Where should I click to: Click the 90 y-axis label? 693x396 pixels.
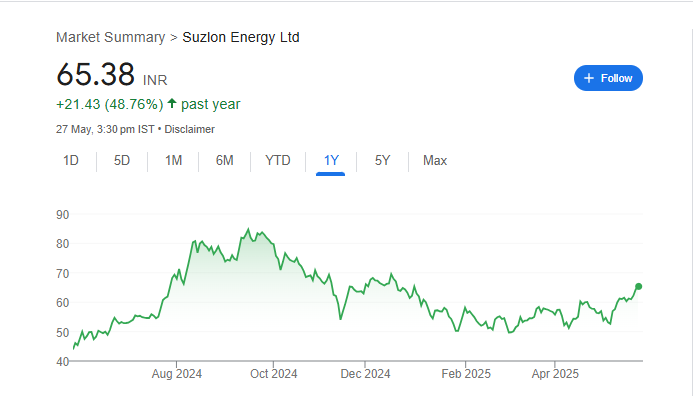[x=63, y=215]
